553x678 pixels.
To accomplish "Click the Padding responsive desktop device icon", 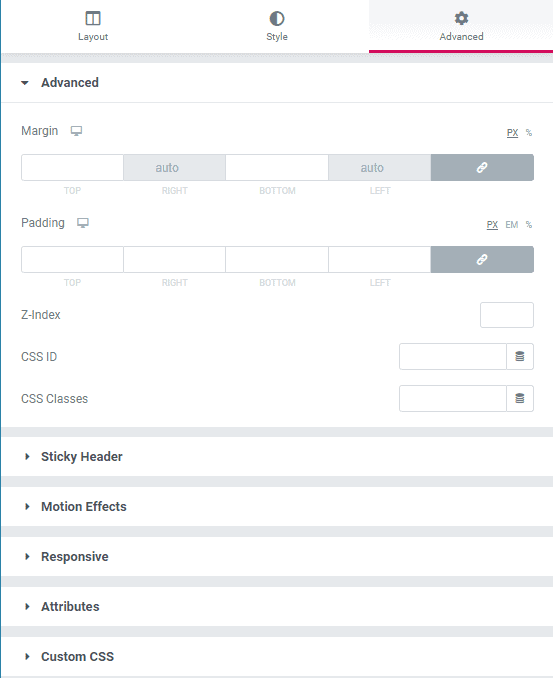I will (83, 223).
